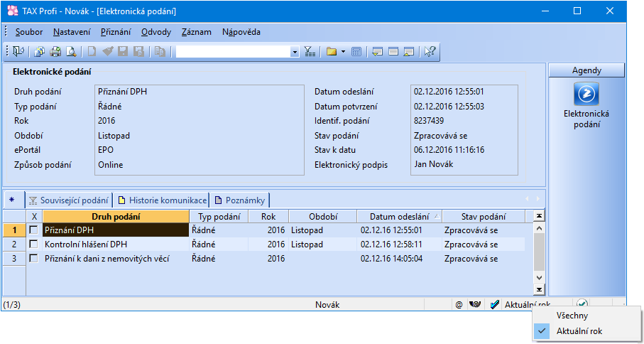Screen dimensions: 644x344
Task: Click the Období column header
Action: [x=323, y=216]
